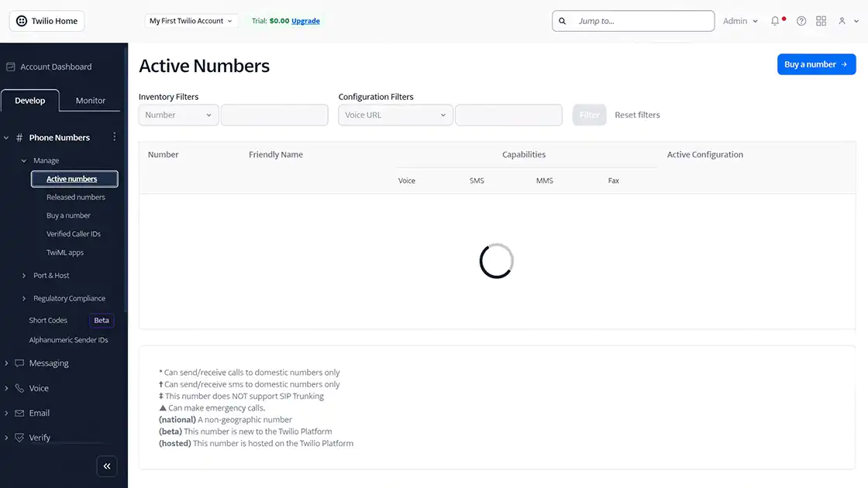Click the Friendly Name column header

pos(276,155)
